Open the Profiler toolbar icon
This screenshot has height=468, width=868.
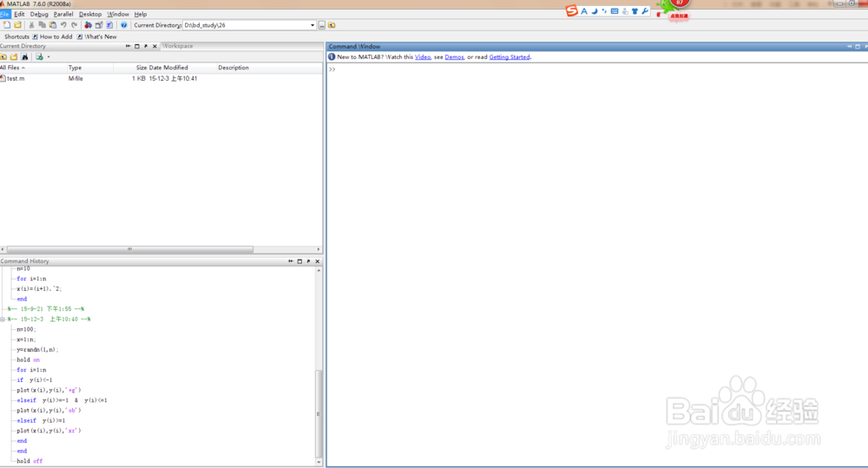(x=109, y=25)
